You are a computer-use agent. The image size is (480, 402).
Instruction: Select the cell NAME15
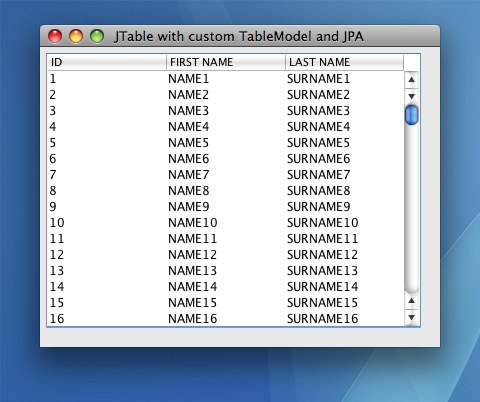(226, 303)
